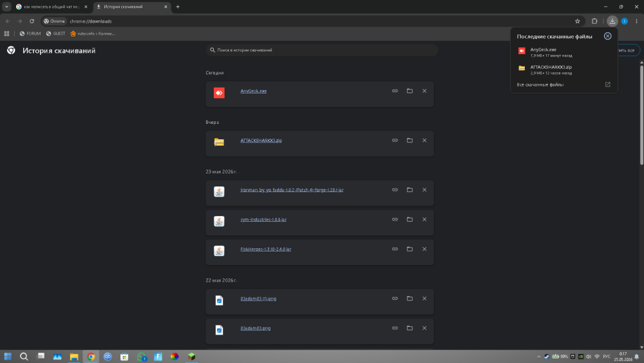This screenshot has width=644, height=363.
Task: Remove FiskHeroes jar from history
Action: pos(424,249)
